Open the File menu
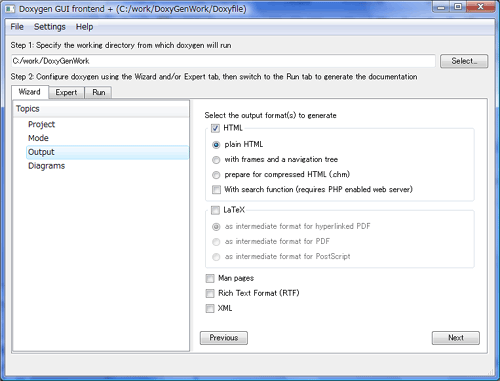Viewport: 500px width, 381px height. 17,27
